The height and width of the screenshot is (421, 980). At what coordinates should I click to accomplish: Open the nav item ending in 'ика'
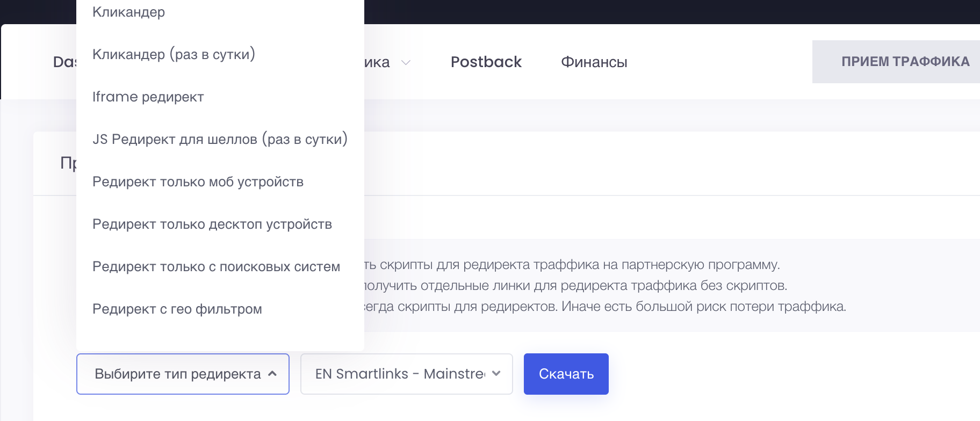click(377, 62)
